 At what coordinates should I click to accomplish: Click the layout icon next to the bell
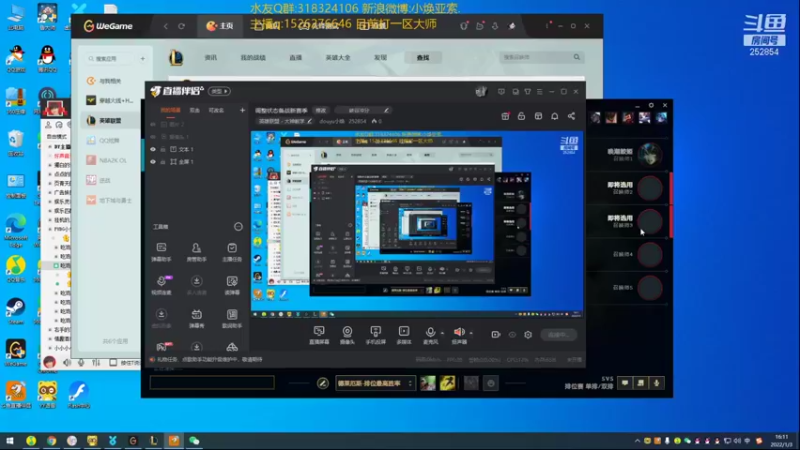(538, 116)
